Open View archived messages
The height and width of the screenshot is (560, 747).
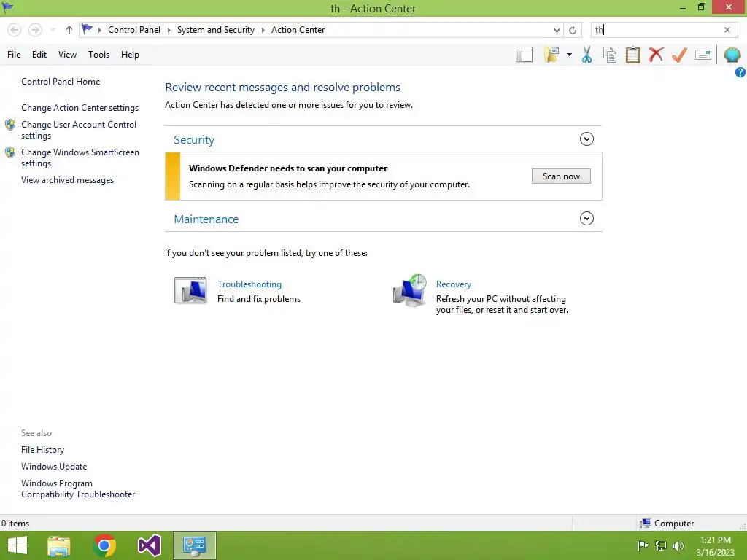point(67,180)
